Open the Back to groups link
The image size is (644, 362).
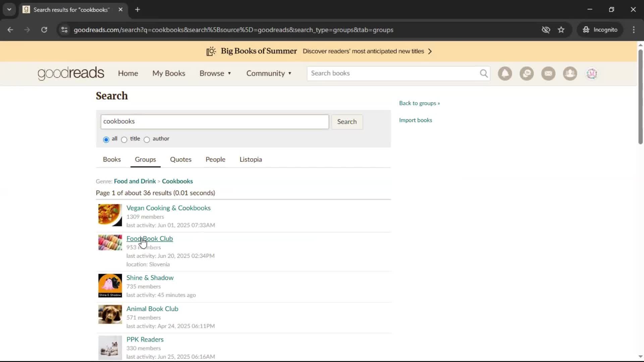click(x=419, y=103)
